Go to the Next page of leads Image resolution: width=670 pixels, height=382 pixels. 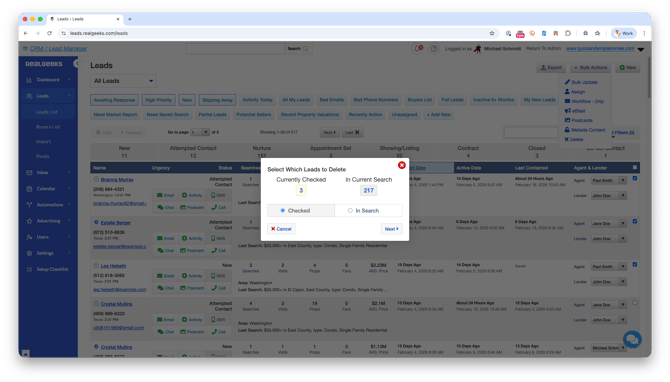[x=329, y=132]
